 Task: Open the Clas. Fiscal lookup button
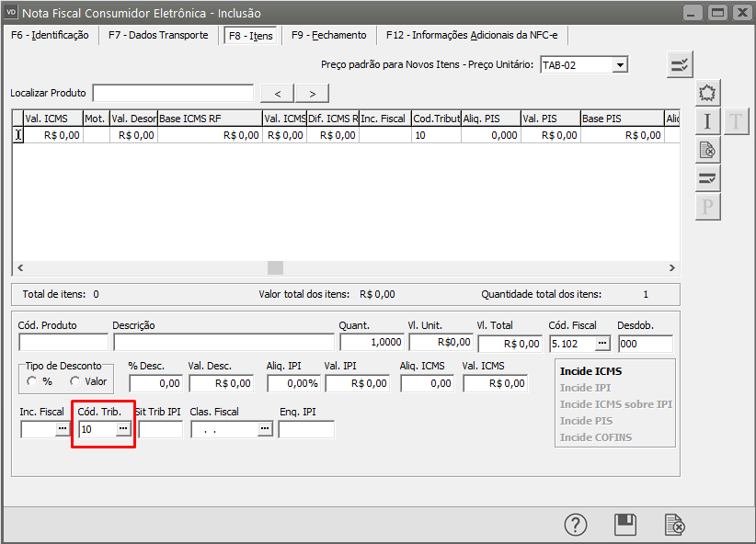pos(264,429)
